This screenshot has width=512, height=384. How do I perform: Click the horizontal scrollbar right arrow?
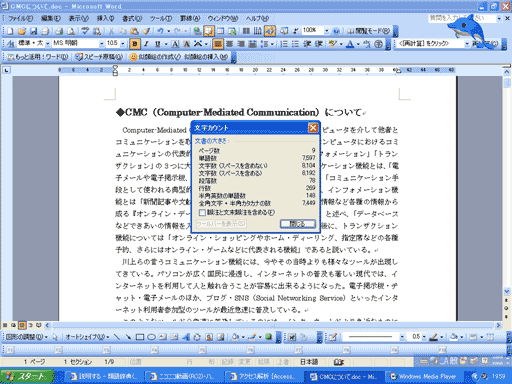tap(498, 325)
